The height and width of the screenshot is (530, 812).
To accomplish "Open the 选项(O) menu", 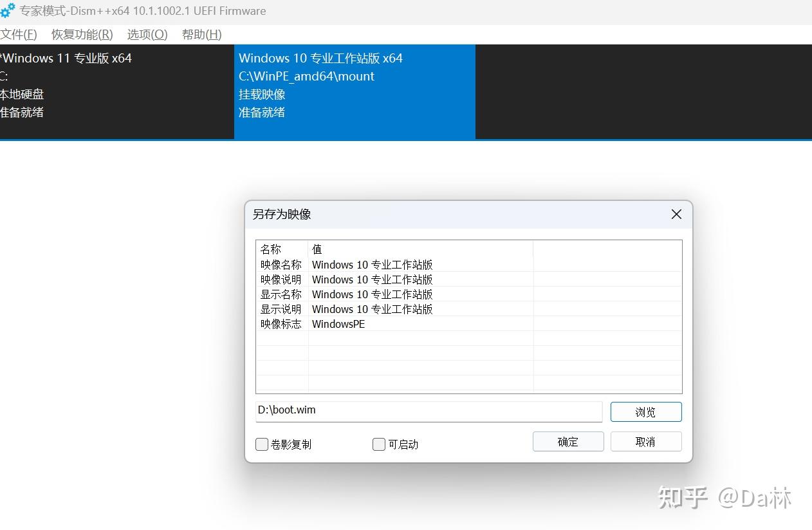I will (147, 34).
